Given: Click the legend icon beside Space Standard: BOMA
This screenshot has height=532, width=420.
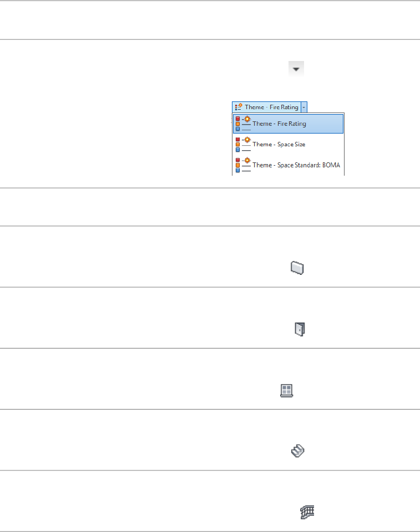Looking at the screenshot, I should [243, 165].
